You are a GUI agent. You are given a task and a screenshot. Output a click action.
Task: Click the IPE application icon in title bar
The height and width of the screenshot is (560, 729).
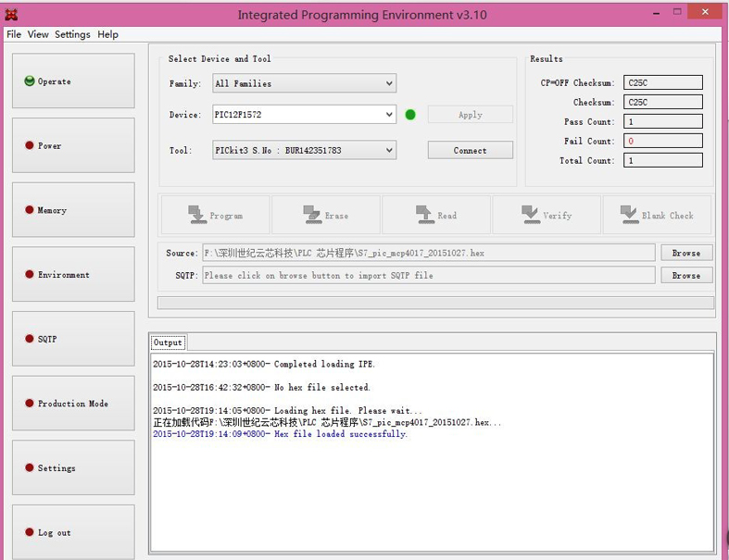tap(11, 15)
